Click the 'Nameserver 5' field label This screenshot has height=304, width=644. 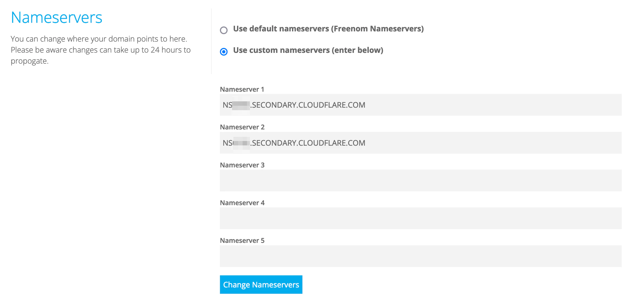(x=242, y=240)
